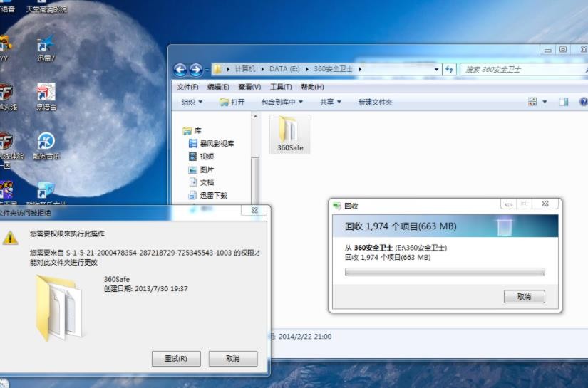
Task: Toggle the preview pane icon in Explorer
Action: [x=563, y=102]
